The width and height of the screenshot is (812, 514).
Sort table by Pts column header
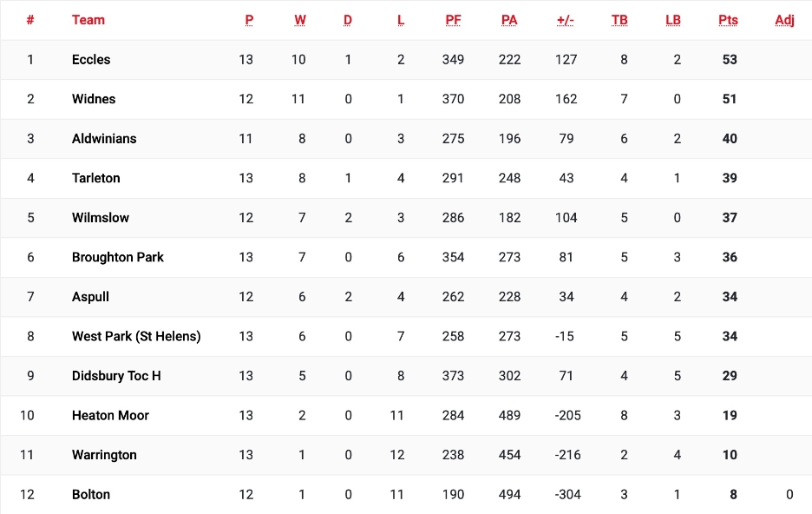point(728,20)
